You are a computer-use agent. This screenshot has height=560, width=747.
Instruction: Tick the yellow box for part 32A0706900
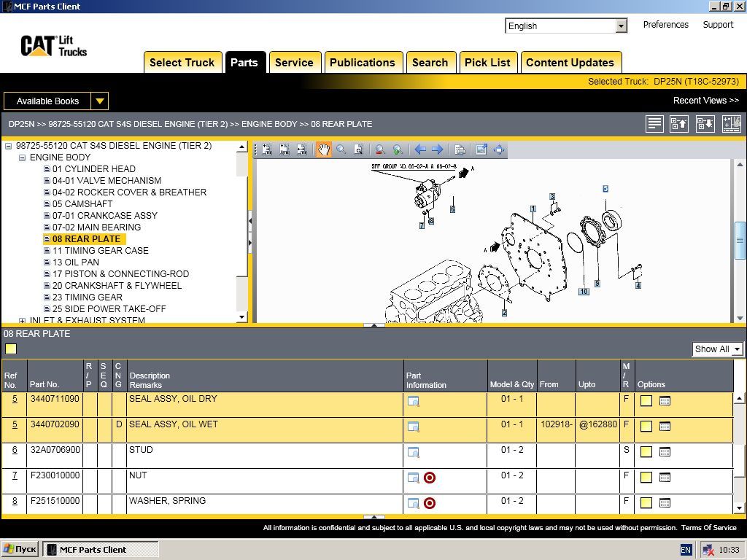(x=646, y=451)
